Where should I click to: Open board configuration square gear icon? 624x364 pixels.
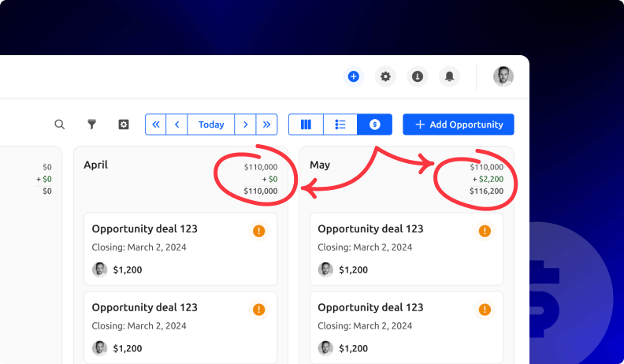[124, 124]
